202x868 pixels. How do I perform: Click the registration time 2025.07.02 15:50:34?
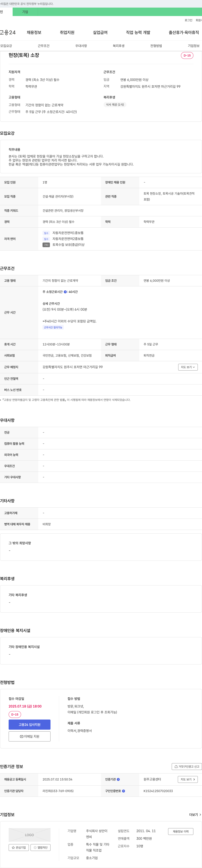57,779
